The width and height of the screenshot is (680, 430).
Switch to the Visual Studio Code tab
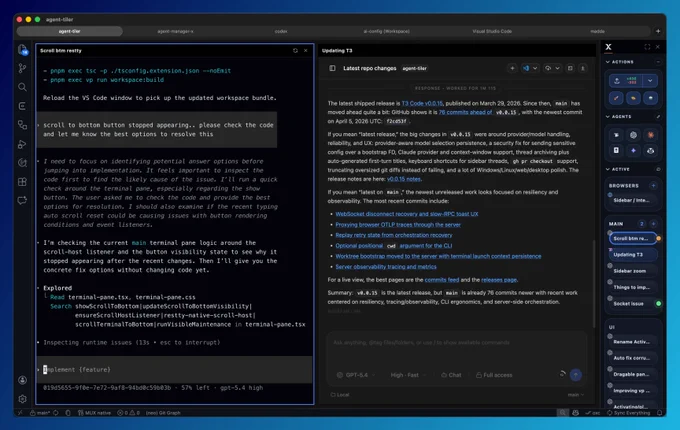(x=492, y=31)
